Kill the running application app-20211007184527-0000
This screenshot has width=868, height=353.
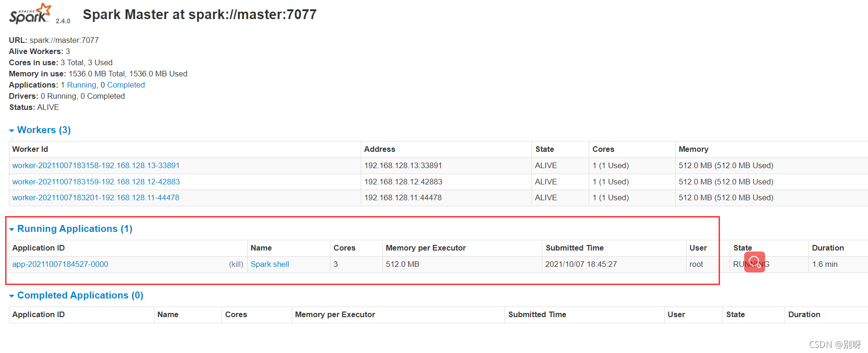(236, 264)
